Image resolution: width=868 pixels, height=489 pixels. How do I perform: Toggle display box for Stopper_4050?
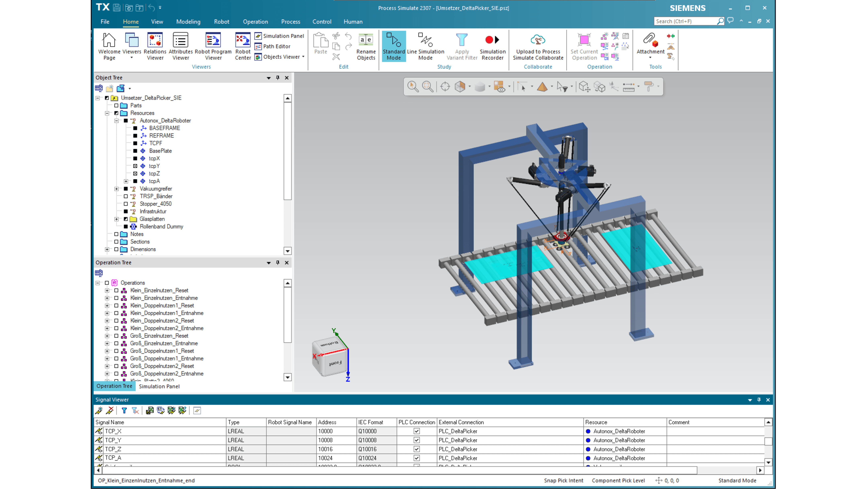(126, 204)
